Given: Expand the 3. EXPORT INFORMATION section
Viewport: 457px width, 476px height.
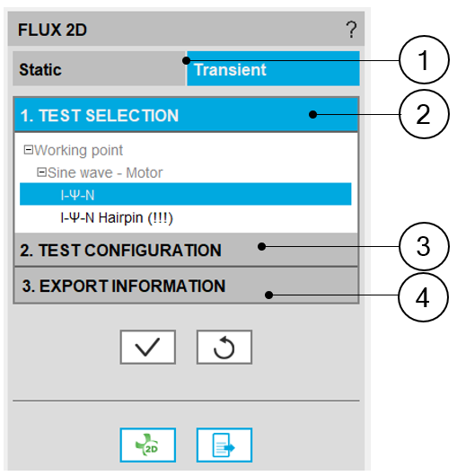Looking at the screenshot, I should pos(186,286).
